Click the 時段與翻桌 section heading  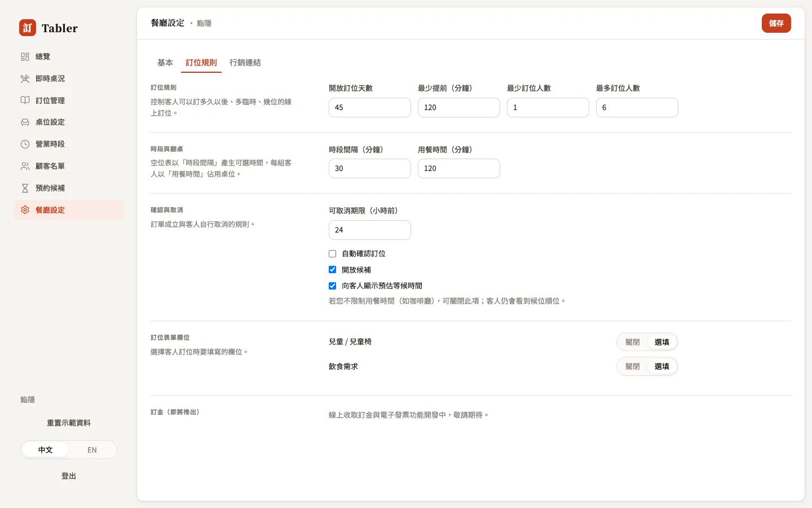coord(167,149)
